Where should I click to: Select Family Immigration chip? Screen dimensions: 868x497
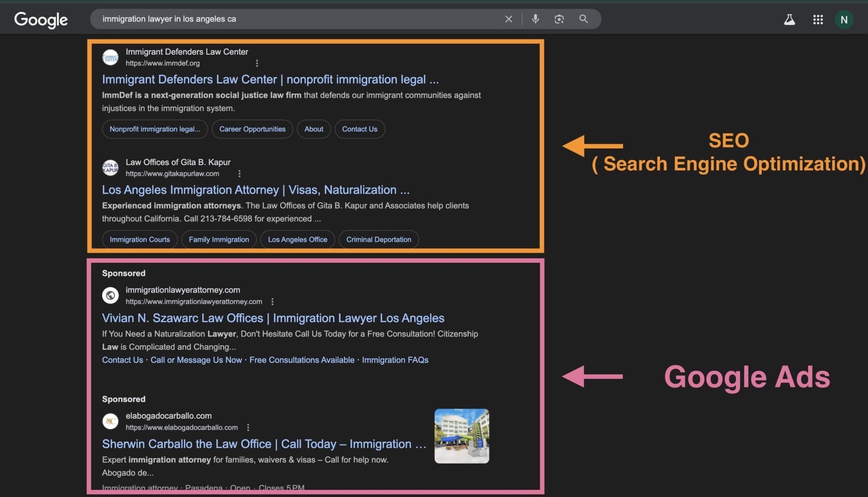tap(219, 240)
